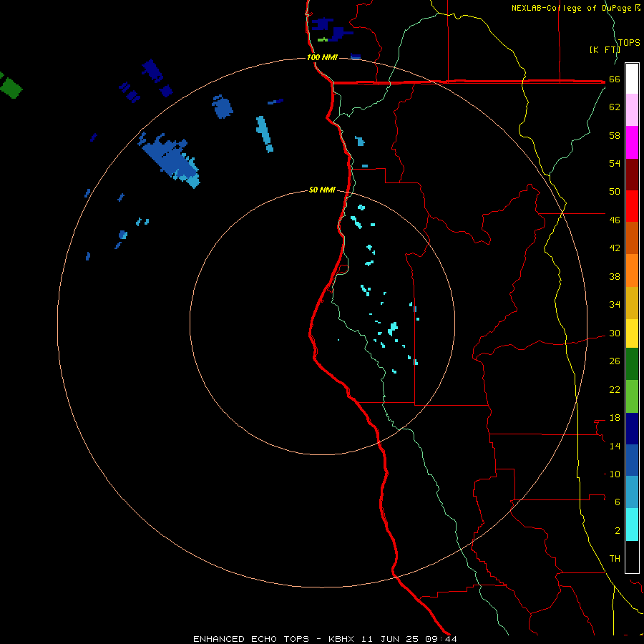644x644 pixels.
Task: Select the legend value "38"
Action: click(615, 276)
